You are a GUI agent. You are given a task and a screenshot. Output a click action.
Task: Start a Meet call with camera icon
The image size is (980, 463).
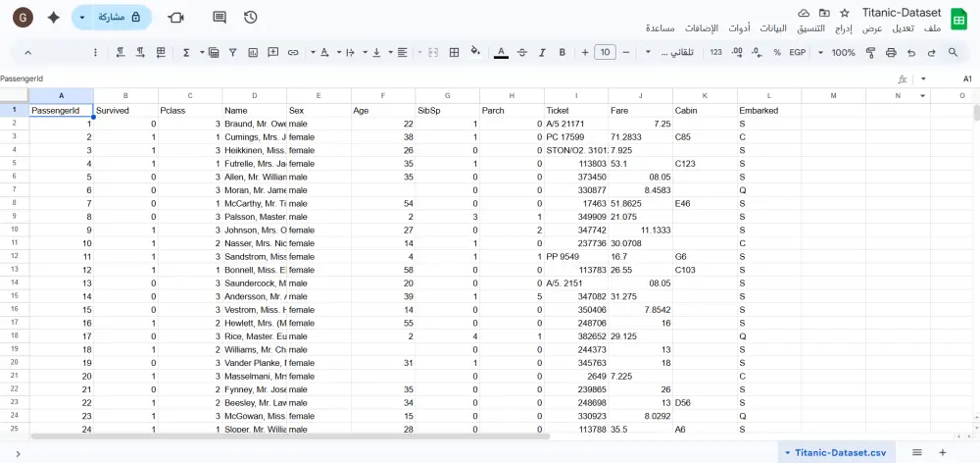tap(175, 18)
